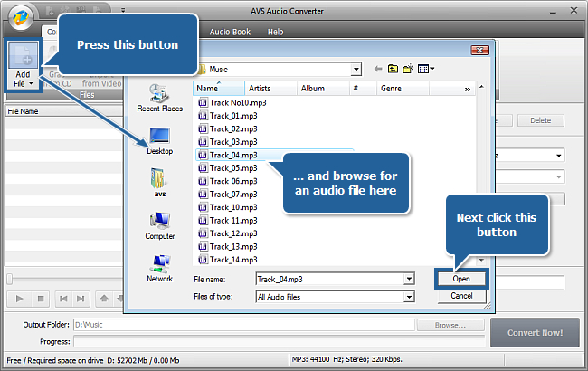Expand the File name dropdown arrow
This screenshot has width=588, height=371.
409,279
